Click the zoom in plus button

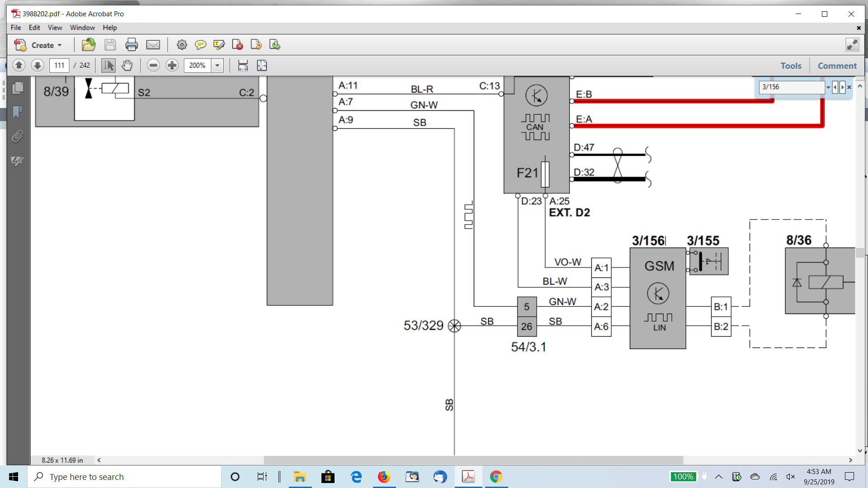point(172,66)
